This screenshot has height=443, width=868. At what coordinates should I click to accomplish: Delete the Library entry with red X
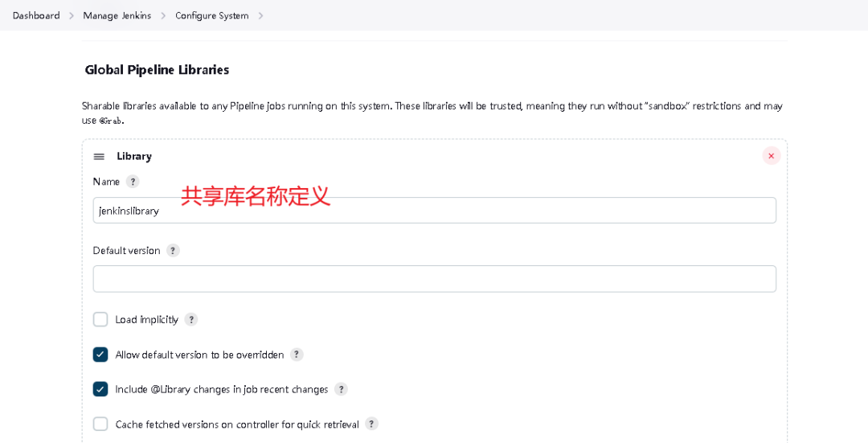(771, 156)
